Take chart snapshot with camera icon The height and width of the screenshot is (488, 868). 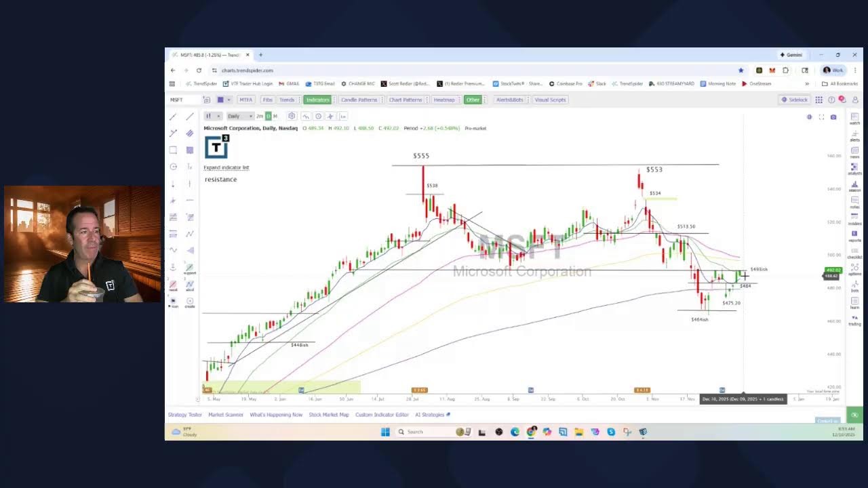(833, 117)
